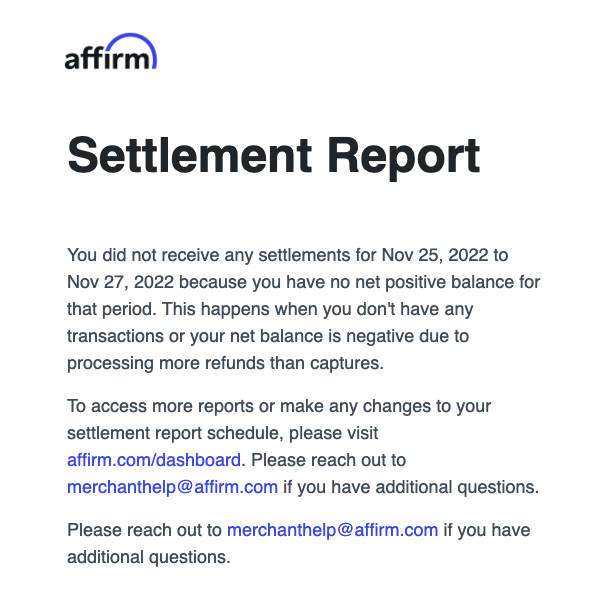
Task: Click "if you have additional questions." after first email
Action: pos(411,487)
